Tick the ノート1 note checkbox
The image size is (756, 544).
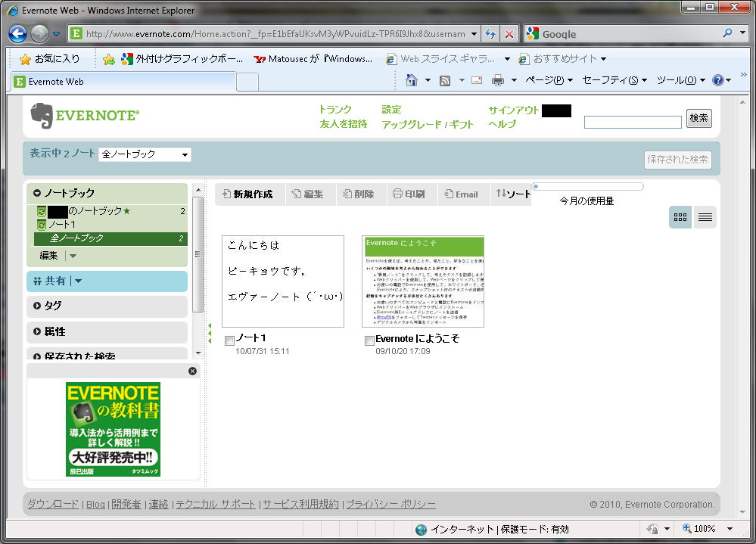click(x=229, y=340)
